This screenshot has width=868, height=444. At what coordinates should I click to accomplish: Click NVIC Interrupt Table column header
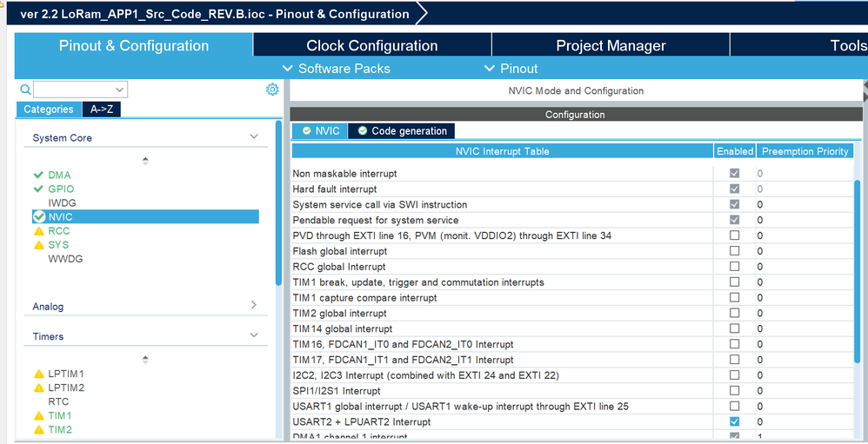tap(502, 151)
